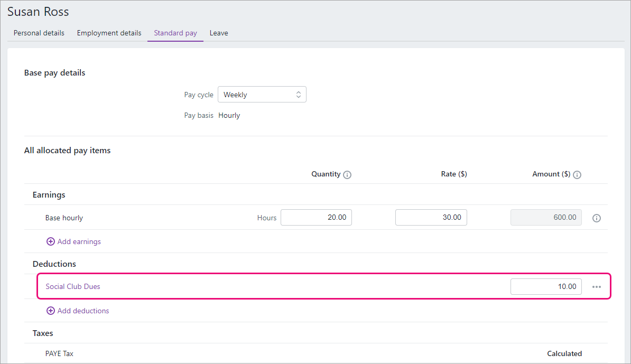
Task: Switch to the Employment details tab
Action: tap(109, 33)
